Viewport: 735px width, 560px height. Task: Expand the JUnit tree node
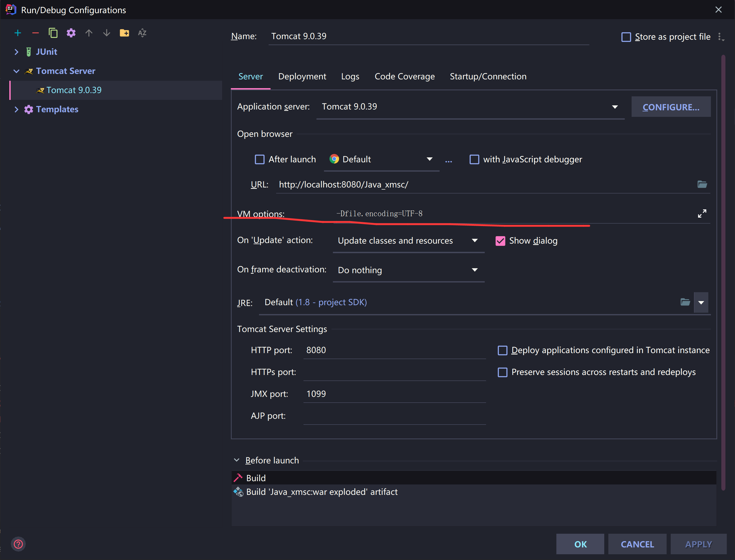(16, 52)
